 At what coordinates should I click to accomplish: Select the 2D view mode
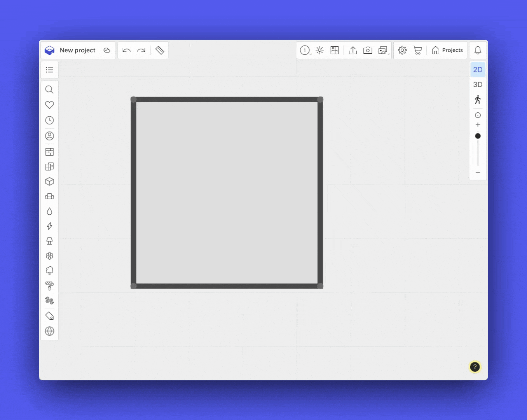pos(478,70)
